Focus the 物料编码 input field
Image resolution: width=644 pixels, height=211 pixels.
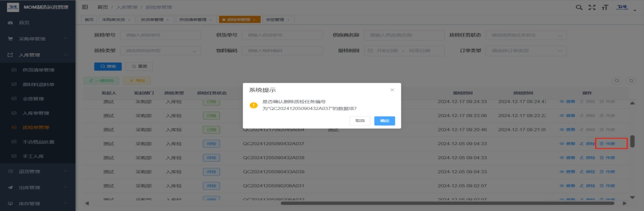(x=282, y=51)
